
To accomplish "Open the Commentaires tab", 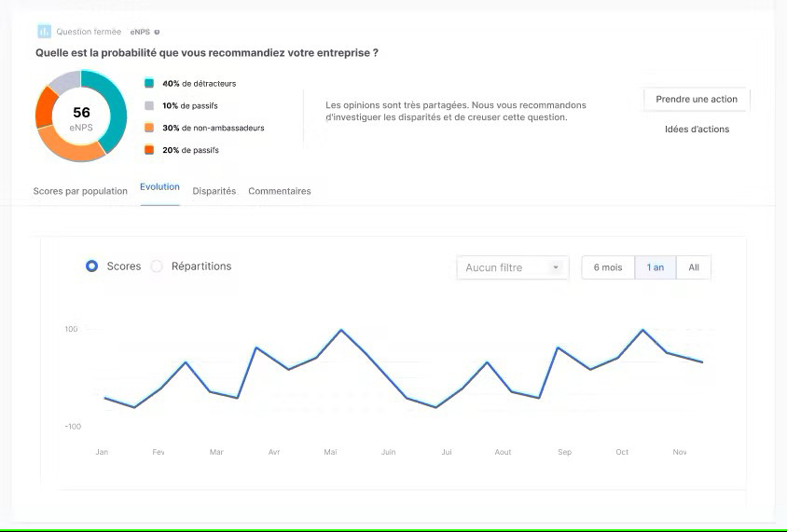I will pos(280,191).
